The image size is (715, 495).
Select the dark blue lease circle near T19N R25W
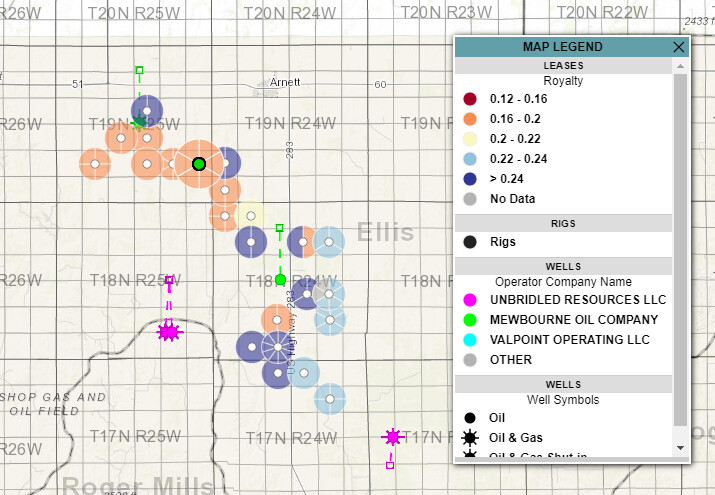click(147, 111)
